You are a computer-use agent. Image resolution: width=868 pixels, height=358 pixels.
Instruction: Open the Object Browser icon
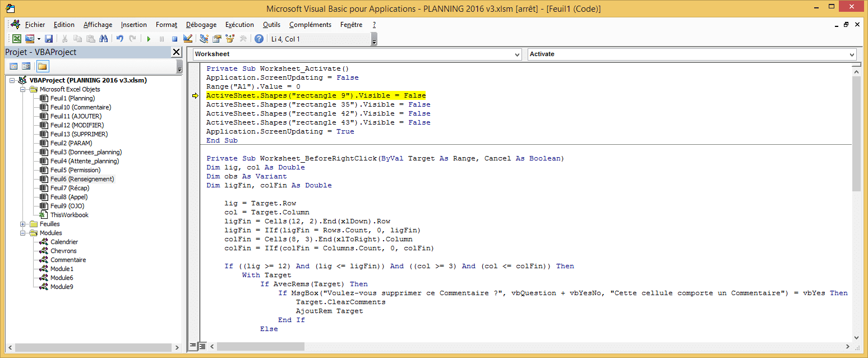pyautogui.click(x=229, y=39)
